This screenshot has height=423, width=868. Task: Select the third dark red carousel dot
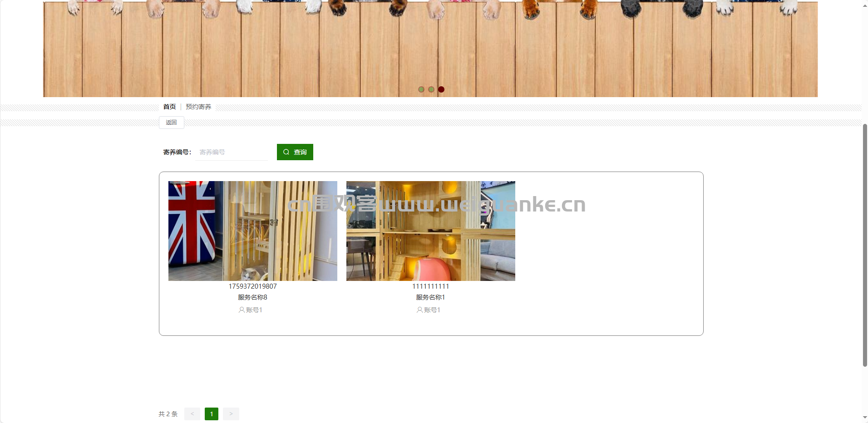click(441, 89)
